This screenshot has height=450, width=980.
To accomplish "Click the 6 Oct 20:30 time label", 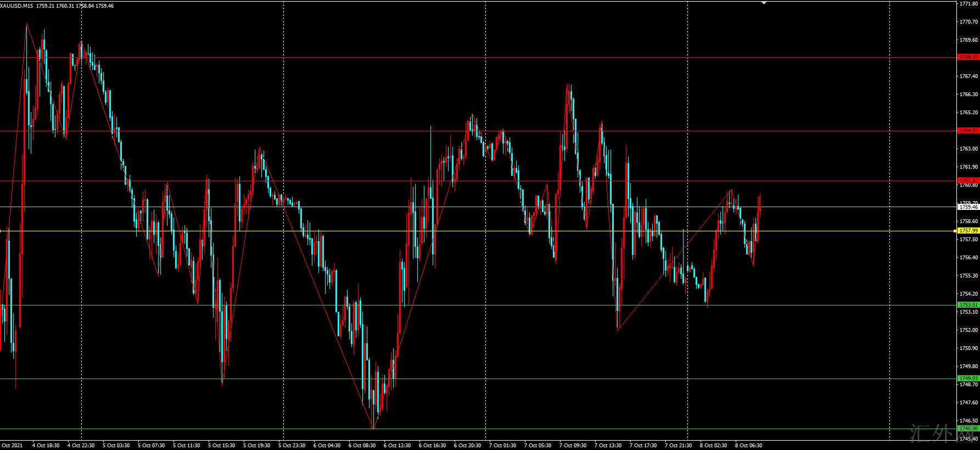I will pyautogui.click(x=468, y=446).
